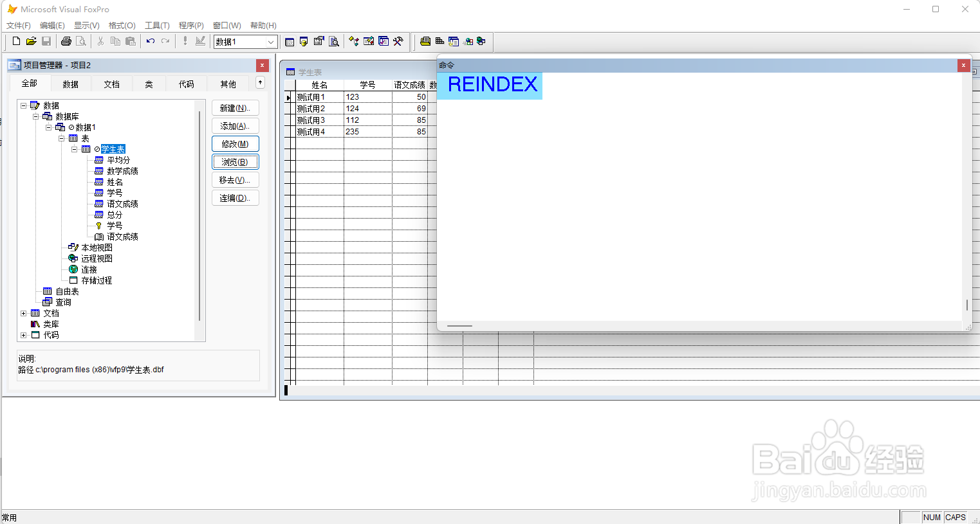Open the 数据1 database dropdown in toolbar
Screen dimensions: 980x524
pos(271,42)
